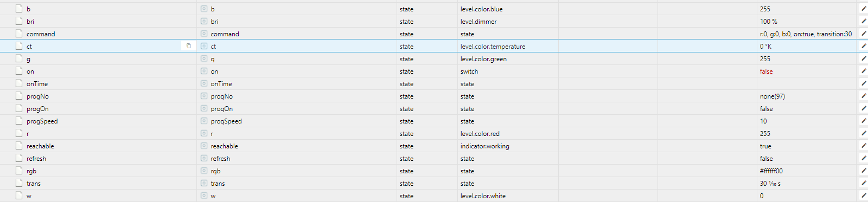Click the 'true' value of reachable
868x202 pixels.
[765, 146]
